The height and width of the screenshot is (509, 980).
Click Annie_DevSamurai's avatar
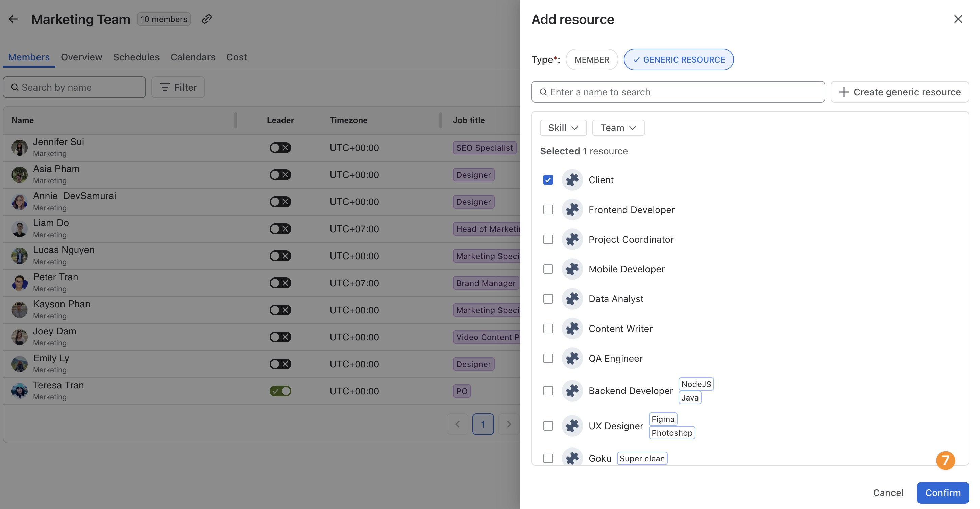tap(19, 202)
